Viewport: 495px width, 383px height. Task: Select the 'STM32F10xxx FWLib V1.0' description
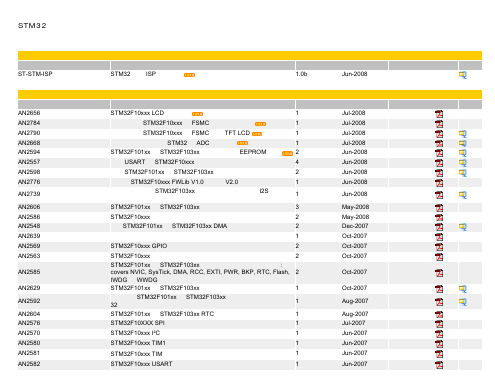pos(167,182)
